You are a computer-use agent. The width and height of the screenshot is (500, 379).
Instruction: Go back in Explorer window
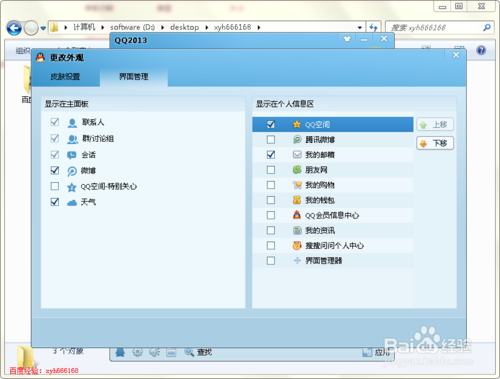pyautogui.click(x=14, y=28)
